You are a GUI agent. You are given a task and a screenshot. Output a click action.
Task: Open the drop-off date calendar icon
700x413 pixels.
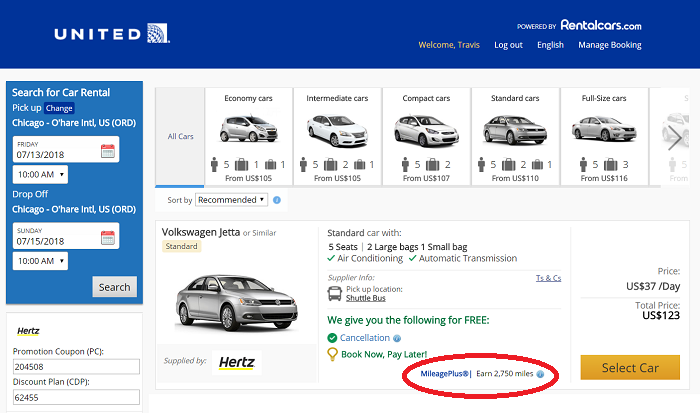click(x=108, y=238)
